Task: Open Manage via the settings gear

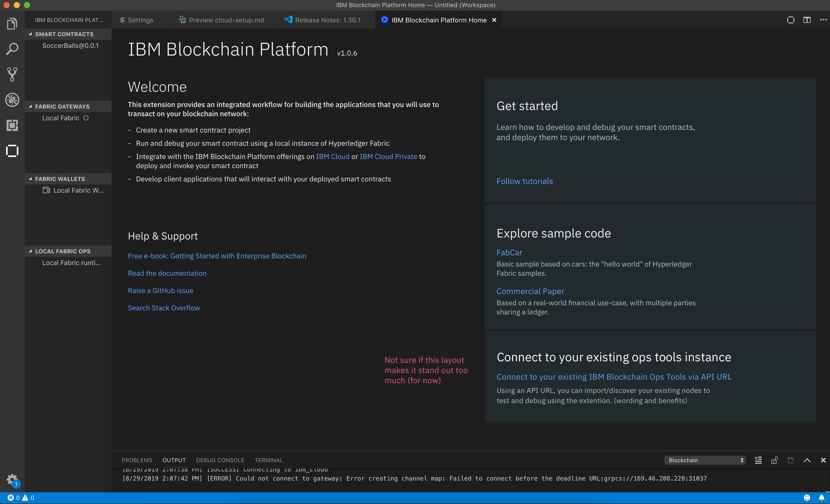Action: point(12,479)
